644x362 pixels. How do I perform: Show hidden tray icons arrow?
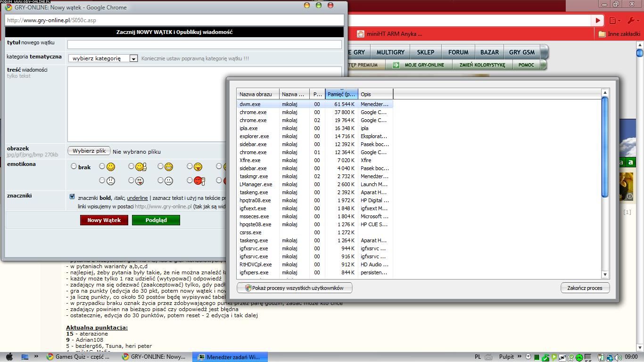tap(528, 357)
